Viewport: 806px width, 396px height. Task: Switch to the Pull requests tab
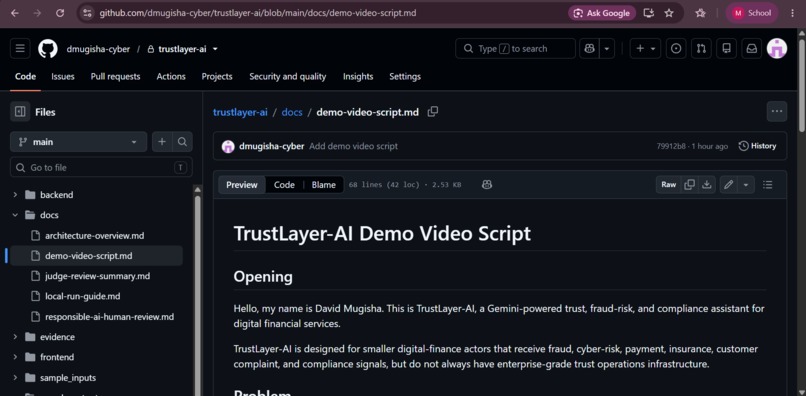(x=115, y=77)
